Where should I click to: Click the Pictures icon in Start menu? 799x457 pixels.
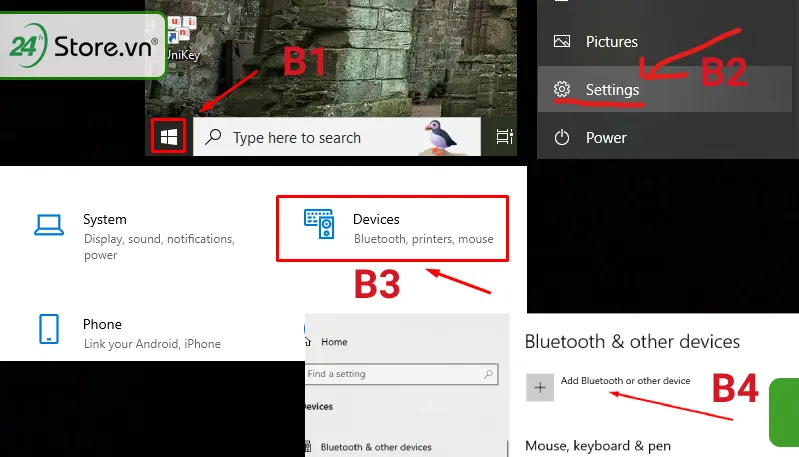(562, 41)
